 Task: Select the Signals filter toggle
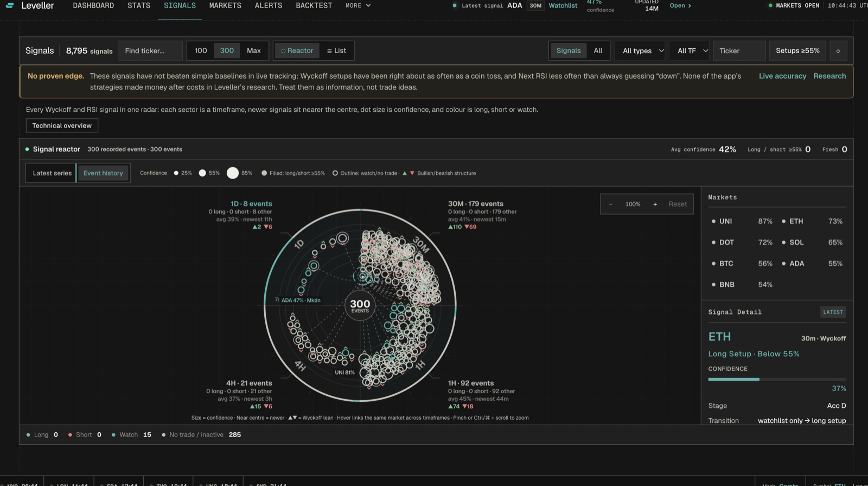point(569,51)
